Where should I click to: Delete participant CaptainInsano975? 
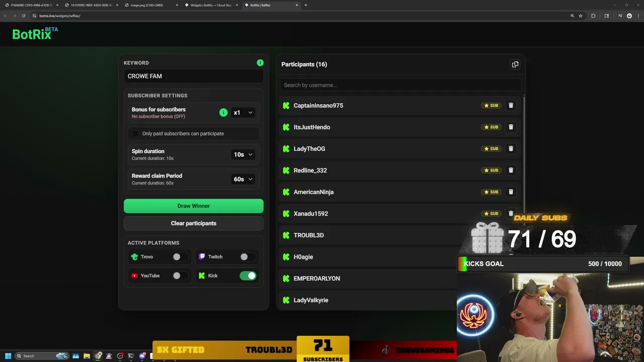tap(511, 106)
